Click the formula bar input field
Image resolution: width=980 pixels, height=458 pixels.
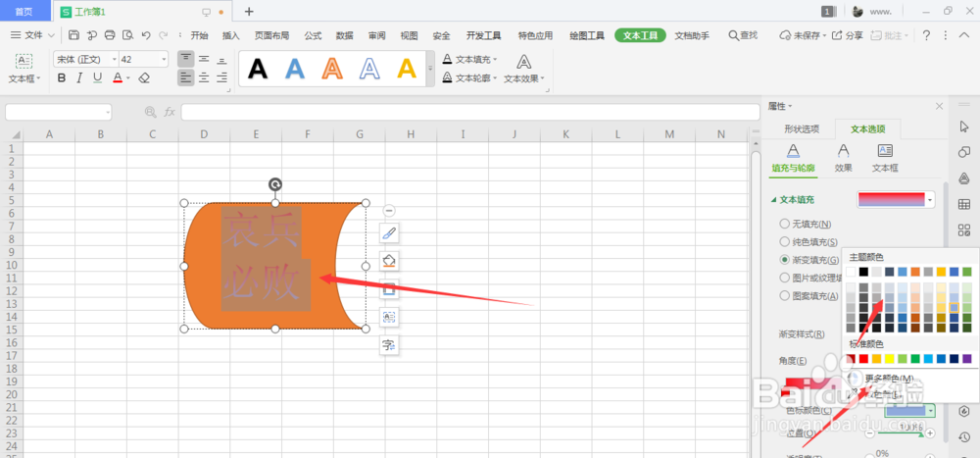(470, 112)
